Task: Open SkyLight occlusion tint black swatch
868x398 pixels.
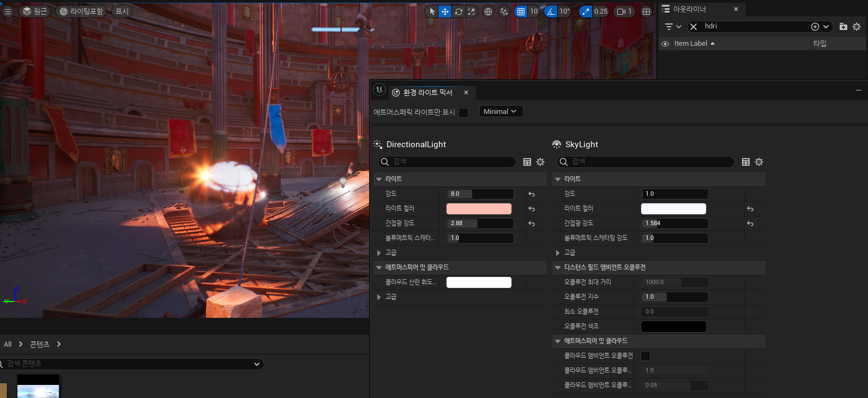Action: point(673,327)
